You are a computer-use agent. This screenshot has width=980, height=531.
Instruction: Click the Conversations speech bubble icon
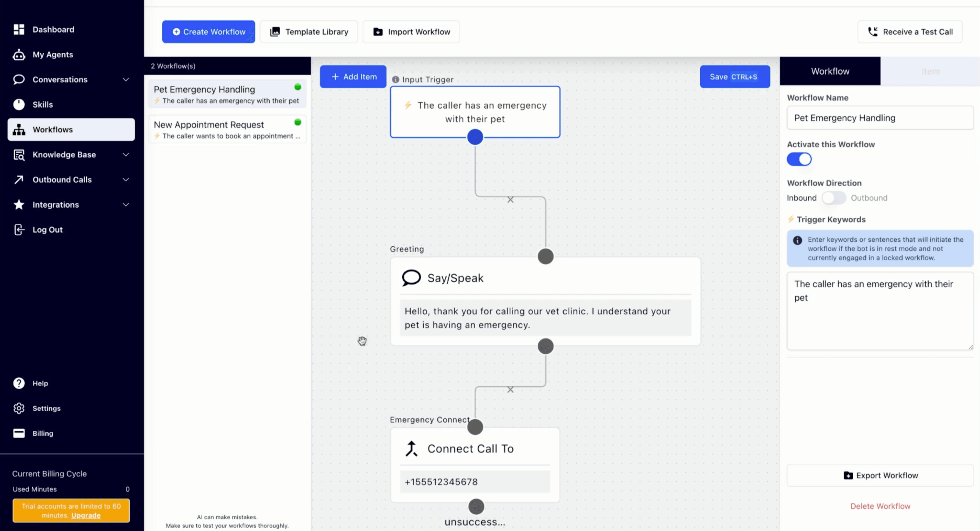point(19,79)
